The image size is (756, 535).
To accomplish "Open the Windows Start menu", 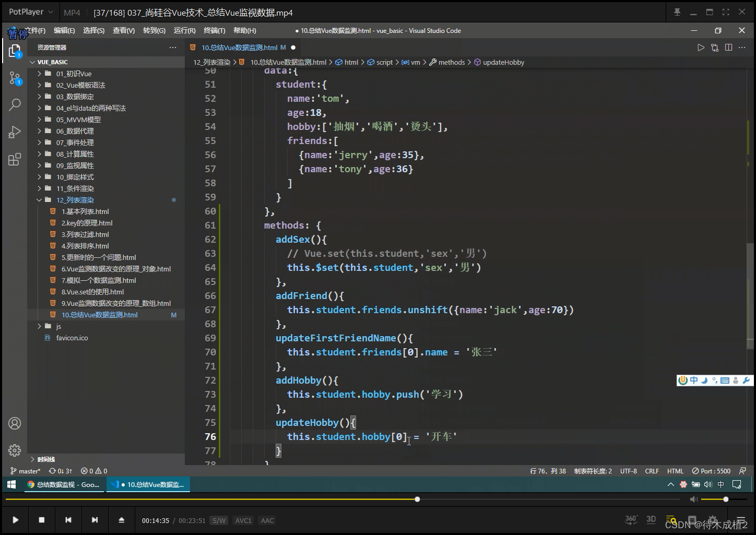I will coord(11,484).
